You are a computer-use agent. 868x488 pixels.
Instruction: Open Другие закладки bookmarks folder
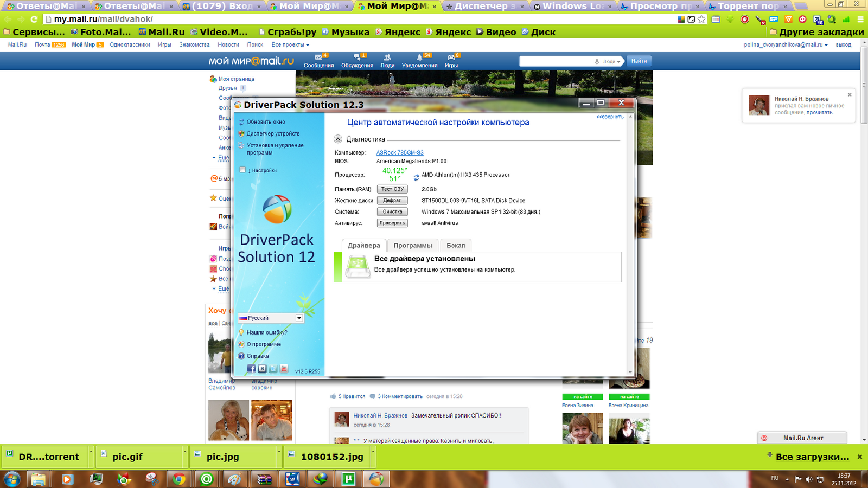point(816,32)
